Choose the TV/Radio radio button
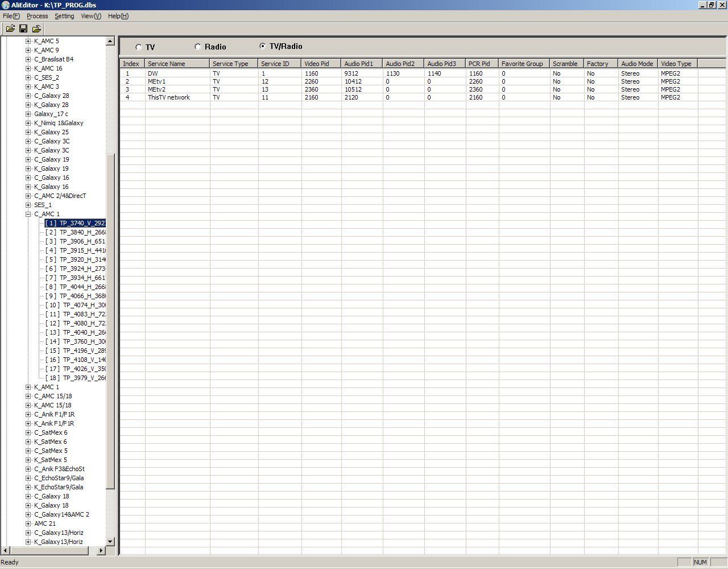Image resolution: width=728 pixels, height=569 pixels. [262, 46]
